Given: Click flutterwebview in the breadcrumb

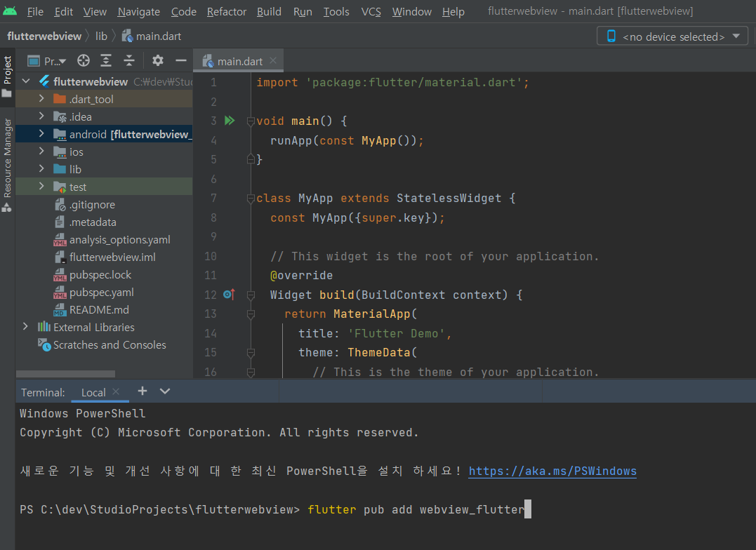Looking at the screenshot, I should (x=44, y=36).
